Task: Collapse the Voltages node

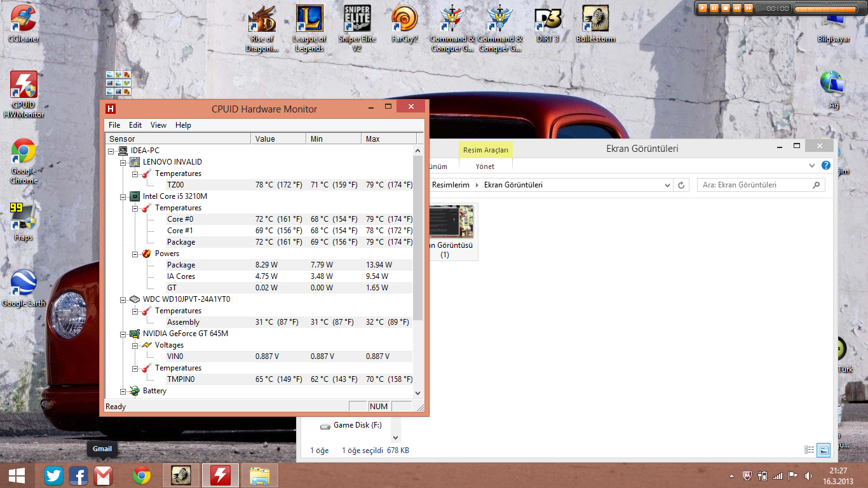Action: (135, 345)
